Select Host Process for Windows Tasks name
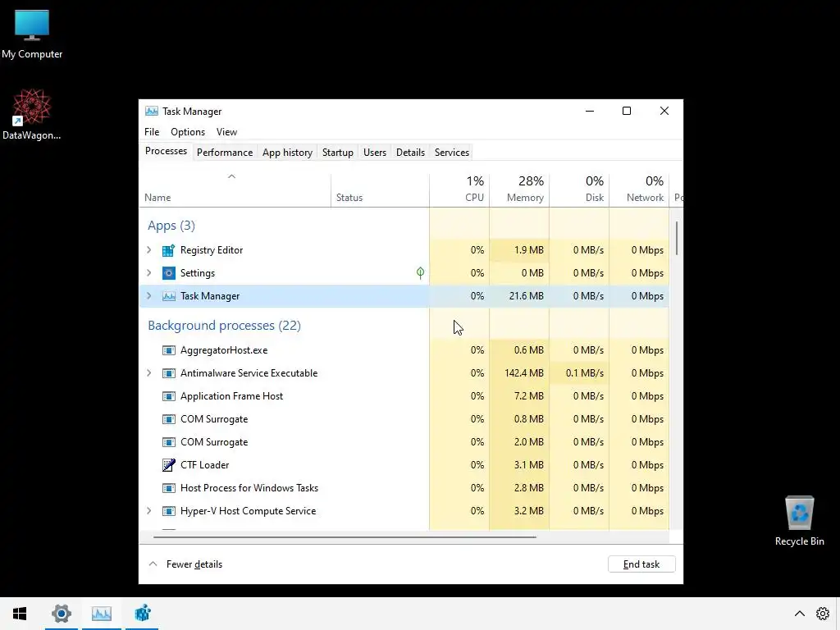The width and height of the screenshot is (840, 630). (x=249, y=488)
